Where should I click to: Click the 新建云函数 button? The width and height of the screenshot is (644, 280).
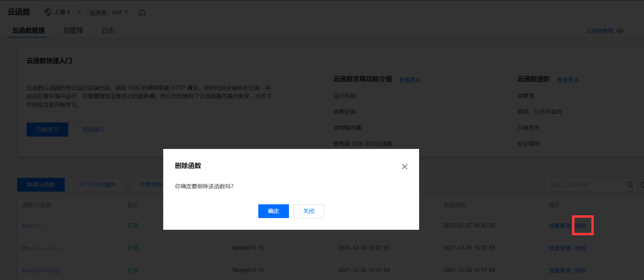point(41,185)
